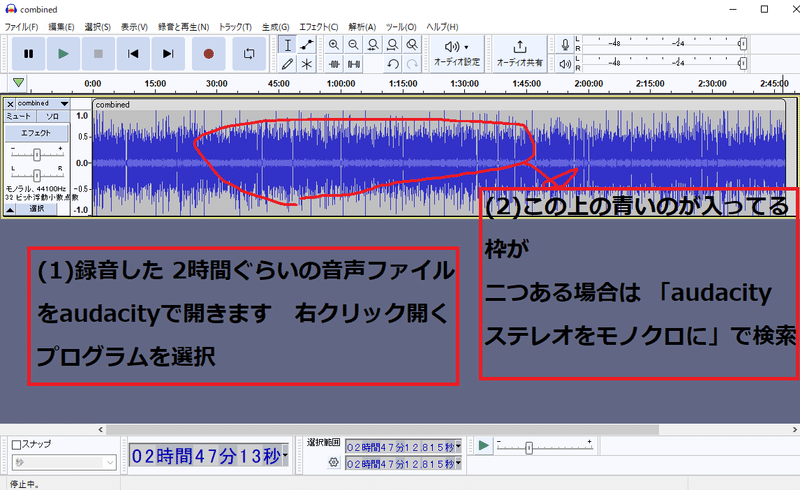
Task: Select the Selection (I-beam) tool
Action: (288, 45)
